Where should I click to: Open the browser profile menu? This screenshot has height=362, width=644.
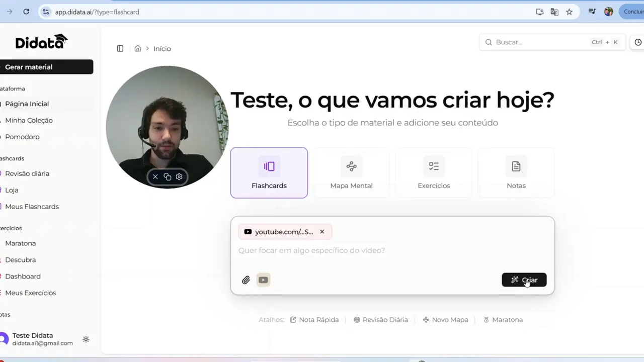tap(608, 11)
